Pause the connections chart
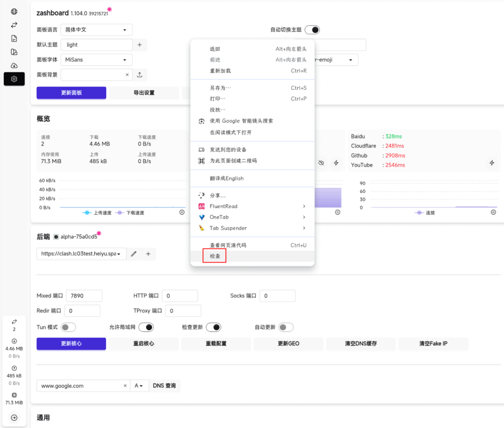 [493, 212]
